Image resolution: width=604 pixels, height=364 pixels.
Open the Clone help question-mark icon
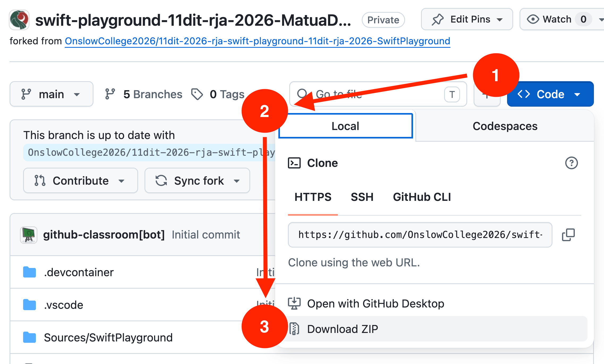(571, 163)
